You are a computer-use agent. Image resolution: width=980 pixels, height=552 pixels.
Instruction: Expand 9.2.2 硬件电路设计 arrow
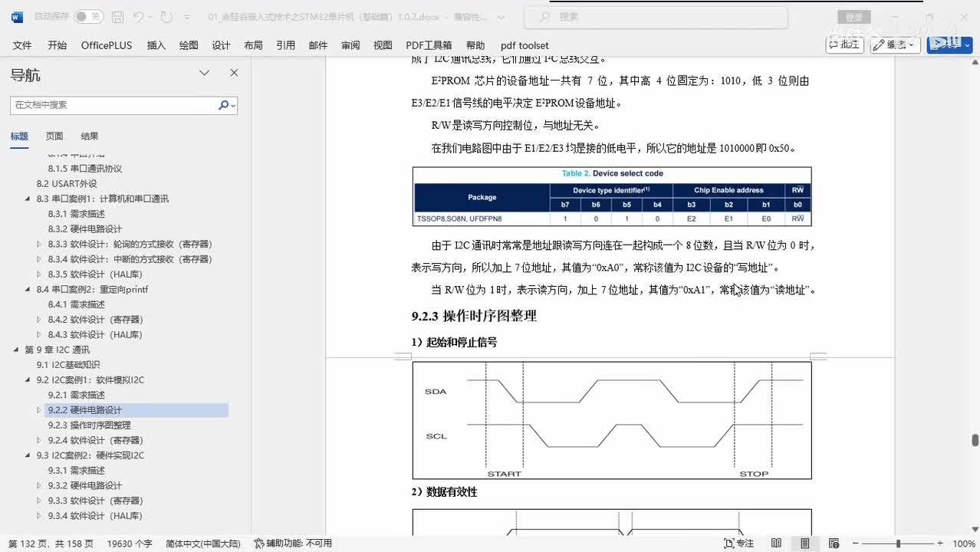[x=39, y=410]
